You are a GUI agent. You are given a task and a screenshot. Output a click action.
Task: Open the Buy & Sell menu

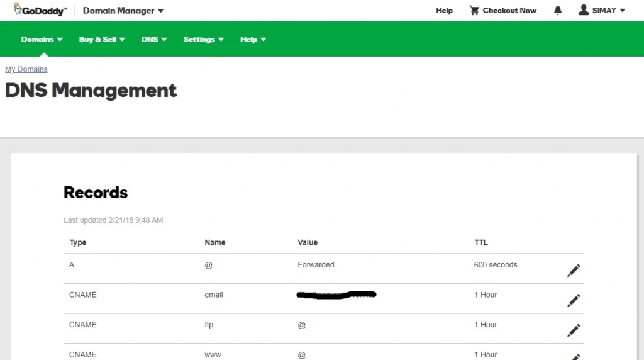[102, 40]
